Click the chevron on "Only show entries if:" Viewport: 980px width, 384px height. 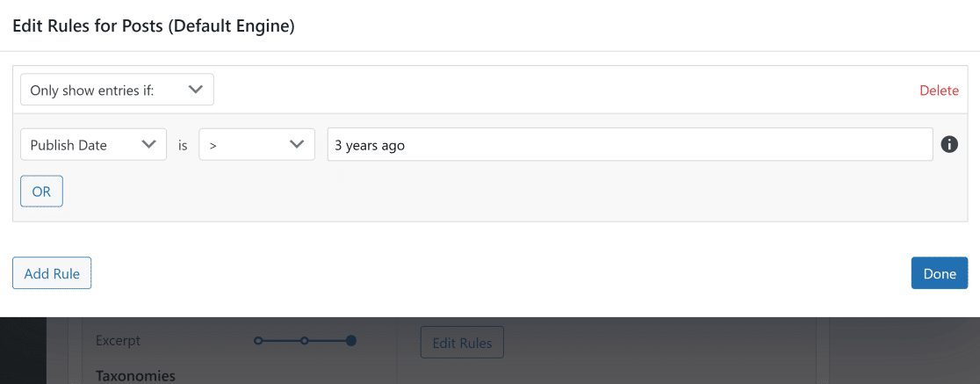[196, 90]
